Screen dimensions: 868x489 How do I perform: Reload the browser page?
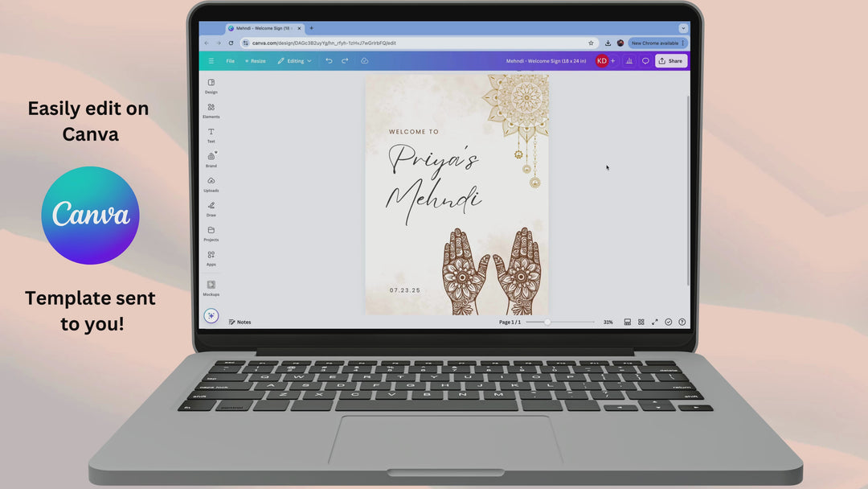231,43
